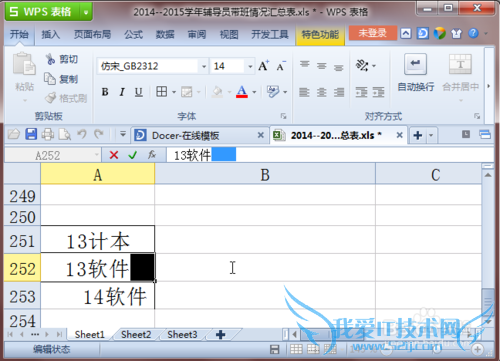Click the font color A icon

click(x=242, y=91)
